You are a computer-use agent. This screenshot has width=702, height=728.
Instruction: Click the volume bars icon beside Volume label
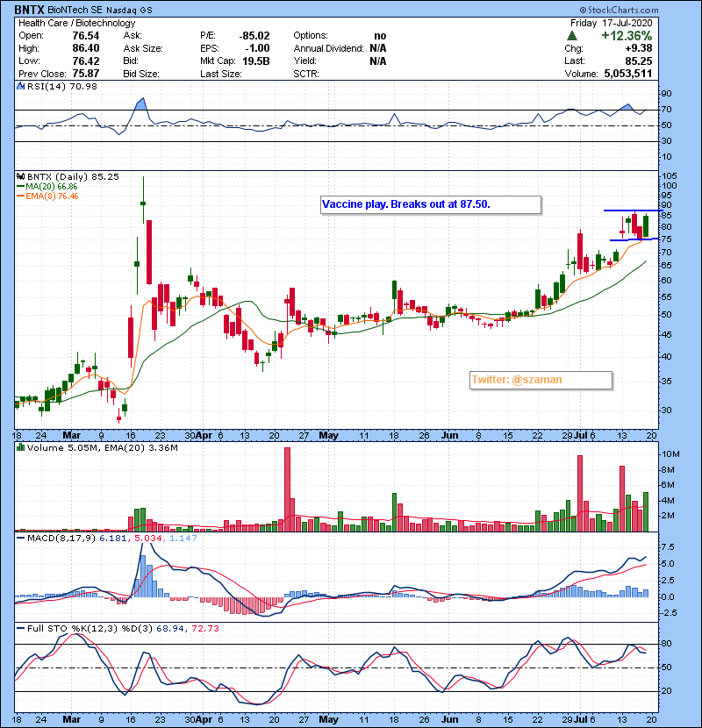(x=20, y=447)
